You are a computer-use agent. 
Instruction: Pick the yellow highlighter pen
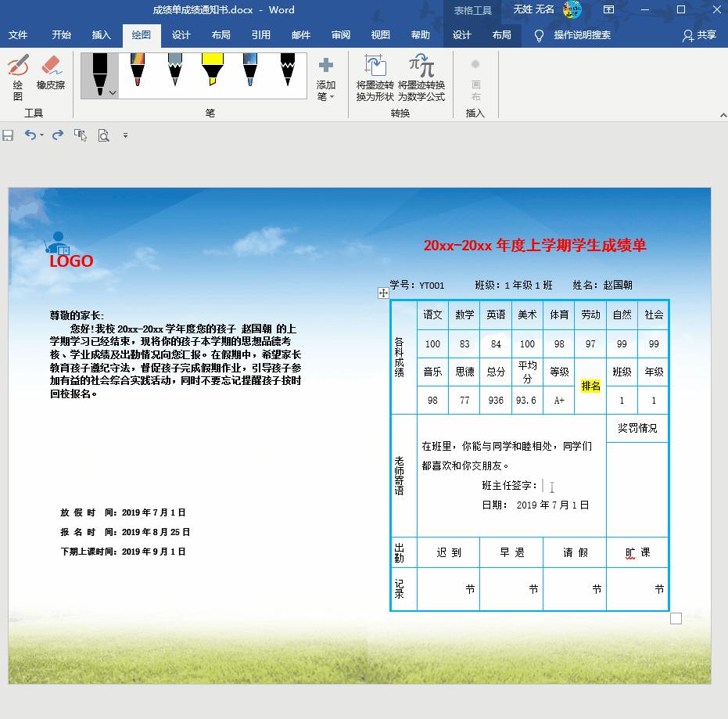point(213,74)
